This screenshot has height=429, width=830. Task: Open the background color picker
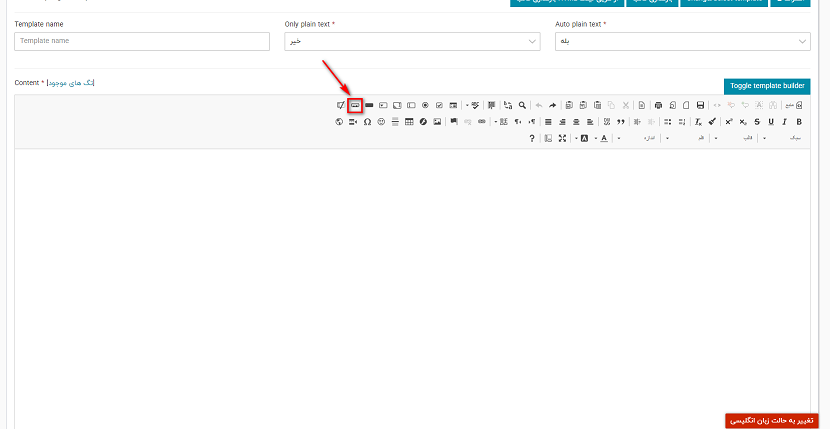click(582, 138)
